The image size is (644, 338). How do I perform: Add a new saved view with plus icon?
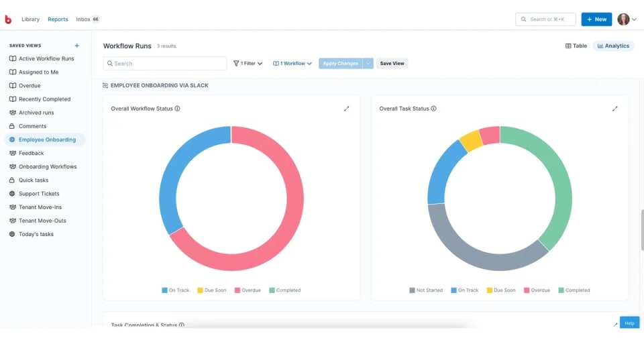pyautogui.click(x=76, y=46)
